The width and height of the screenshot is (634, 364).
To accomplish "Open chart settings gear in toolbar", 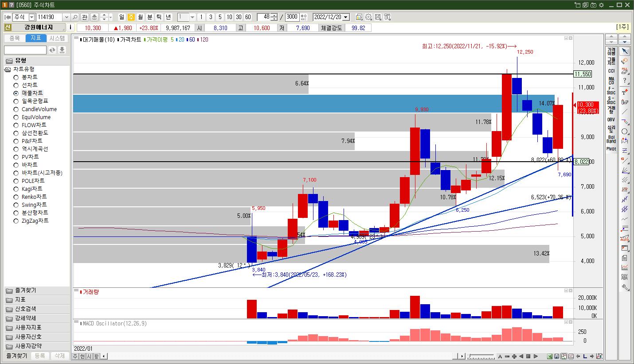I will (368, 17).
